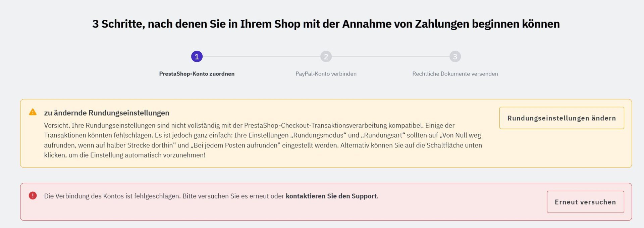This screenshot has height=228, width=644.
Task: Select the 'PrestaShop-Konto zuordnen' step label
Action: tap(197, 74)
